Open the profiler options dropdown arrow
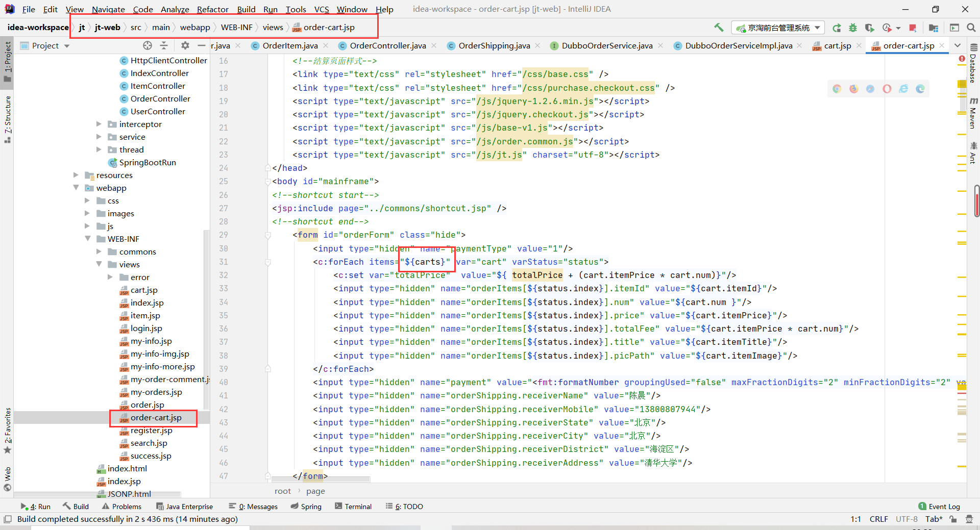Image resolution: width=980 pixels, height=530 pixels. click(x=898, y=28)
